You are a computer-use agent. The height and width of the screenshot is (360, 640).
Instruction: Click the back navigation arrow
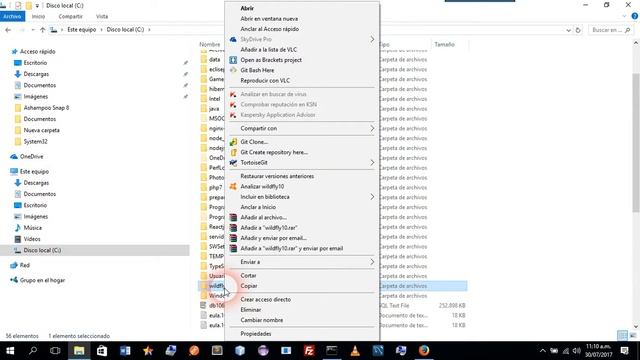click(8, 30)
